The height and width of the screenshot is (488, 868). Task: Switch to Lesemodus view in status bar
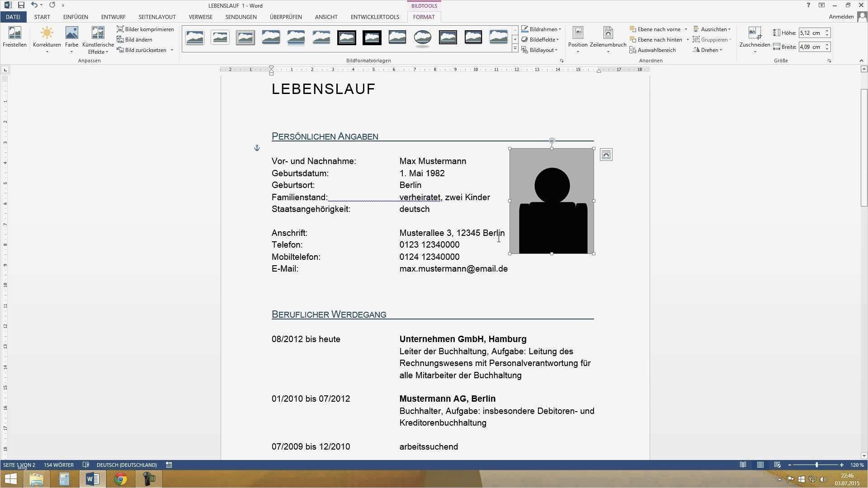click(742, 465)
